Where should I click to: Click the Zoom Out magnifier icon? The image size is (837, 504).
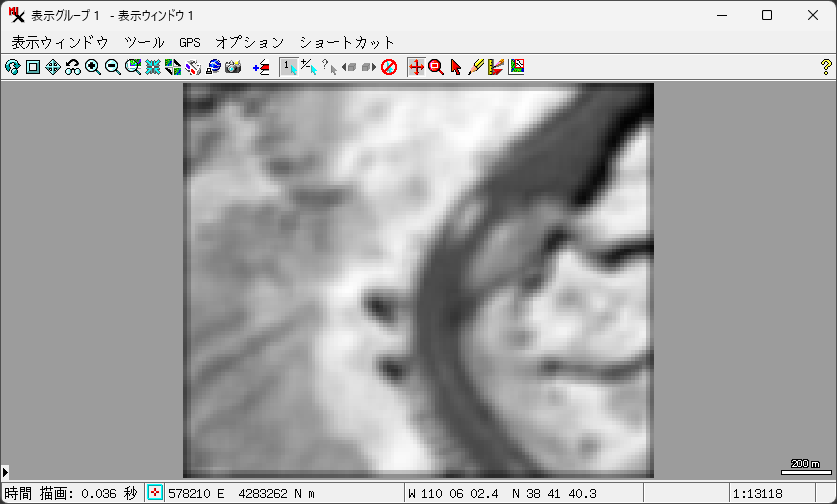click(x=112, y=67)
